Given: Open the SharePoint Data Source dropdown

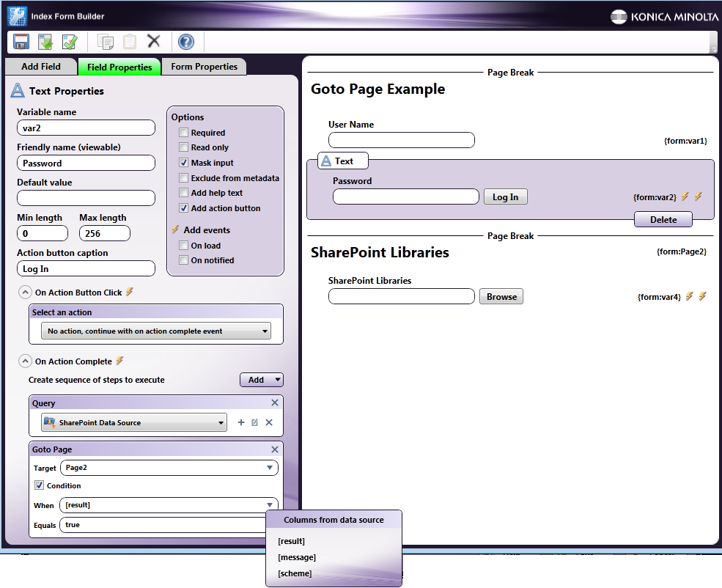Looking at the screenshot, I should [134, 422].
